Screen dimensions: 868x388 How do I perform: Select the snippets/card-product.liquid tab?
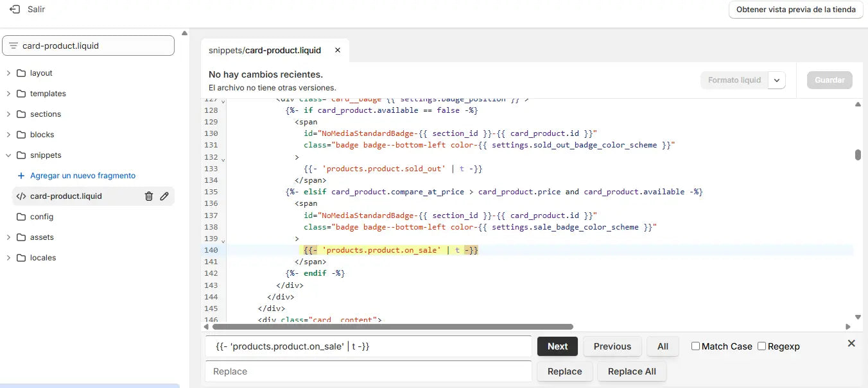265,50
